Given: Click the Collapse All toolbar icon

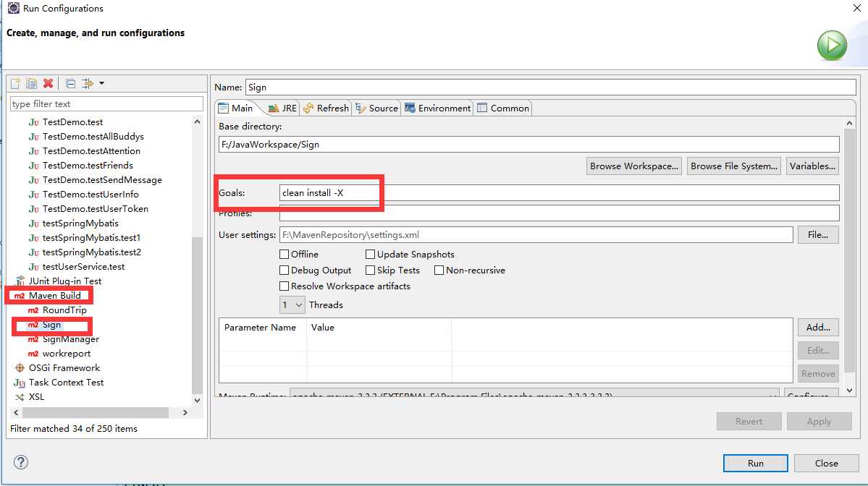Looking at the screenshot, I should coord(70,83).
